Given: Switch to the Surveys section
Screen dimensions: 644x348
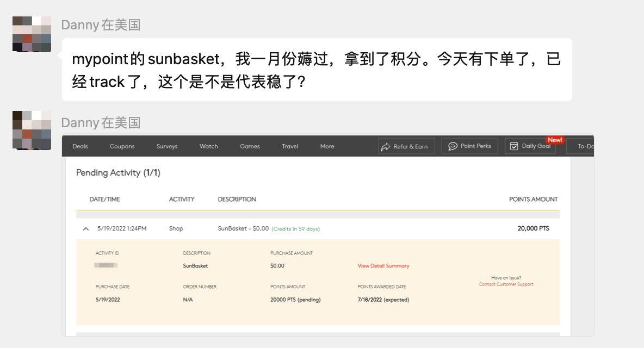Looking at the screenshot, I should pos(167,146).
